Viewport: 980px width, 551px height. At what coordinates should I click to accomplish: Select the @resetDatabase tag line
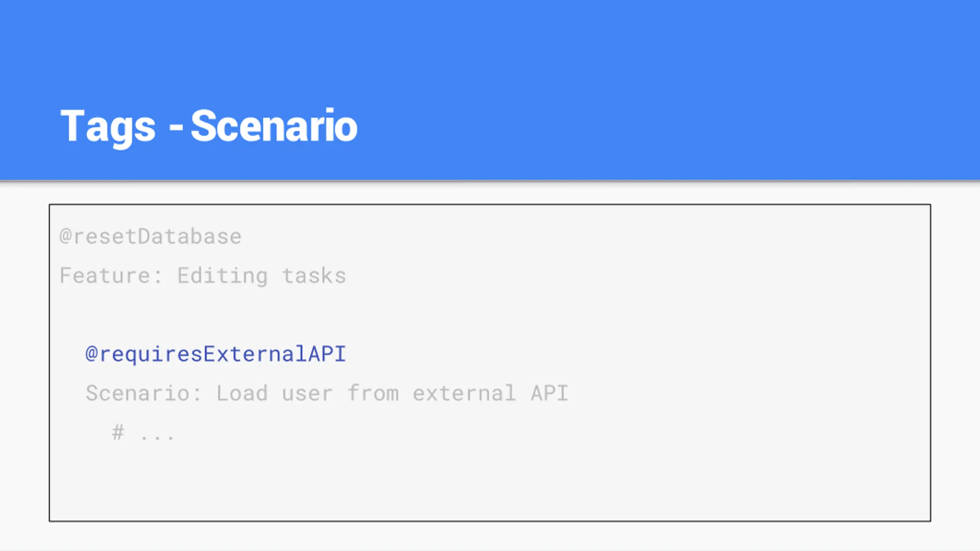click(x=150, y=236)
